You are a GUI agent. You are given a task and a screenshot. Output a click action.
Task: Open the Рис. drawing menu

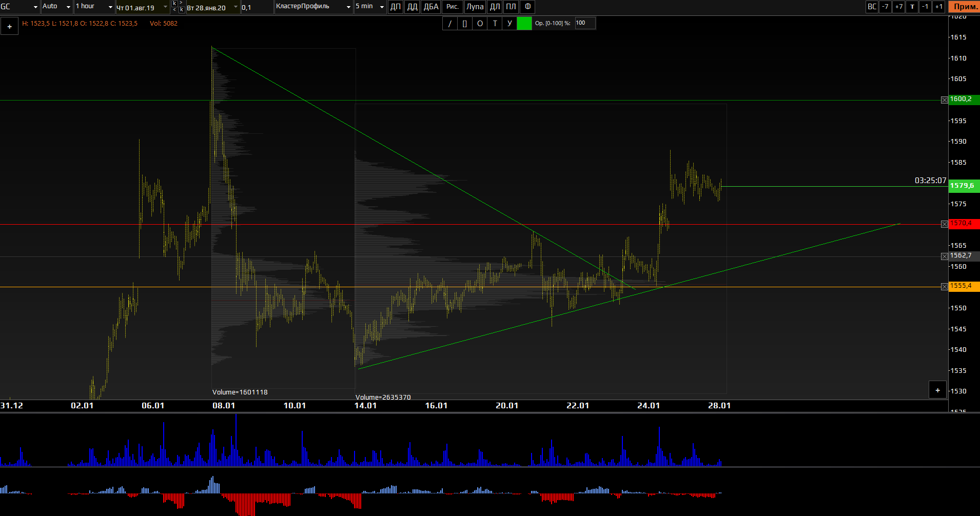point(452,7)
